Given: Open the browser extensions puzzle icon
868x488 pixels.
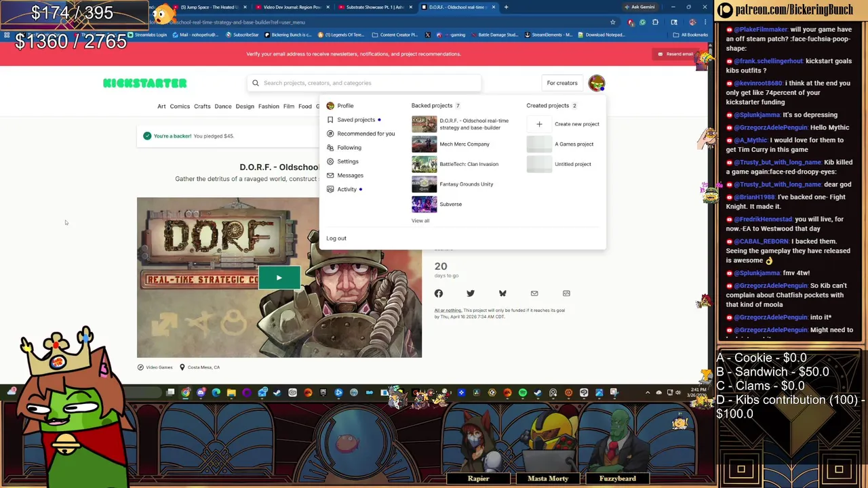Looking at the screenshot, I should point(655,22).
